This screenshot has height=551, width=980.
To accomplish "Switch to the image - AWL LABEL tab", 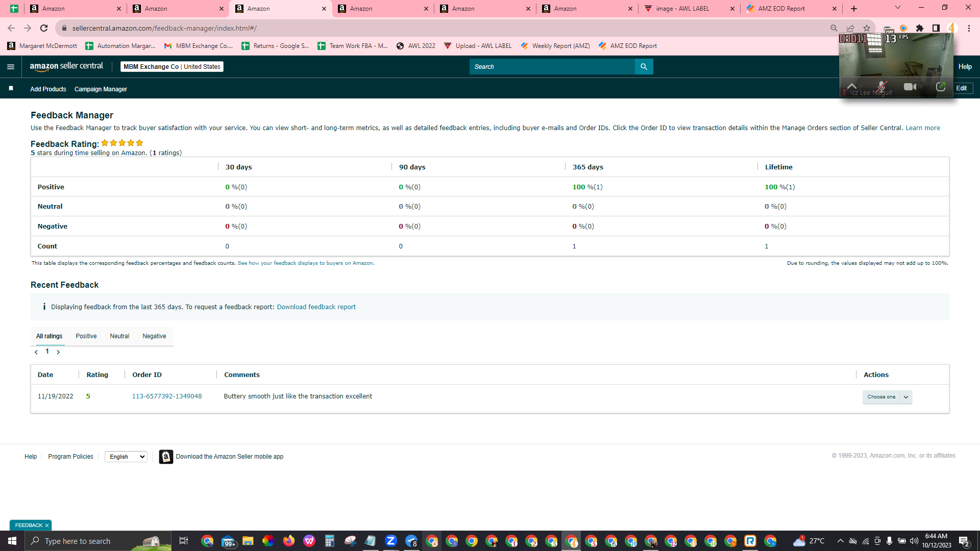I will pos(689,9).
